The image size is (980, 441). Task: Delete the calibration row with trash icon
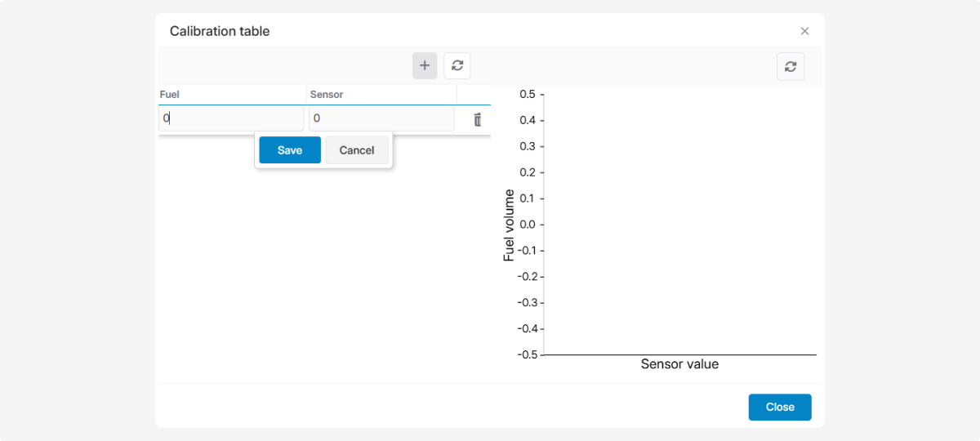478,119
